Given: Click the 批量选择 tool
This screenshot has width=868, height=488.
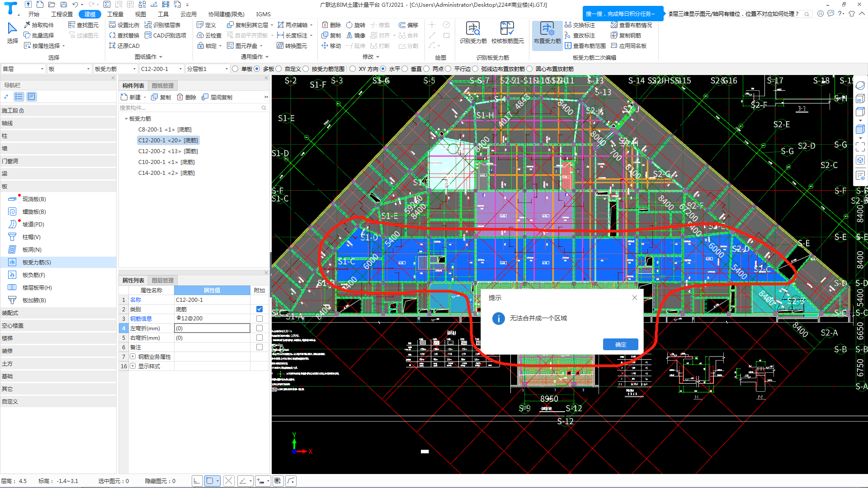Looking at the screenshot, I should click(38, 35).
